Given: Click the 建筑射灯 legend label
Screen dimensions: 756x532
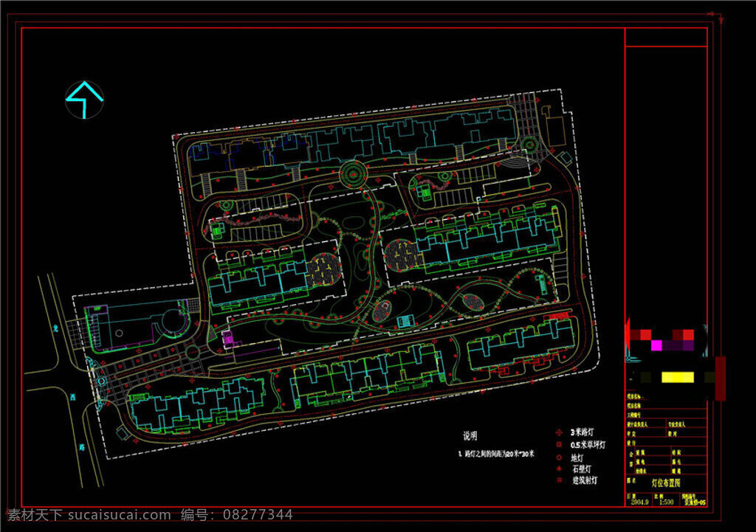Looking at the screenshot, I should point(585,480).
